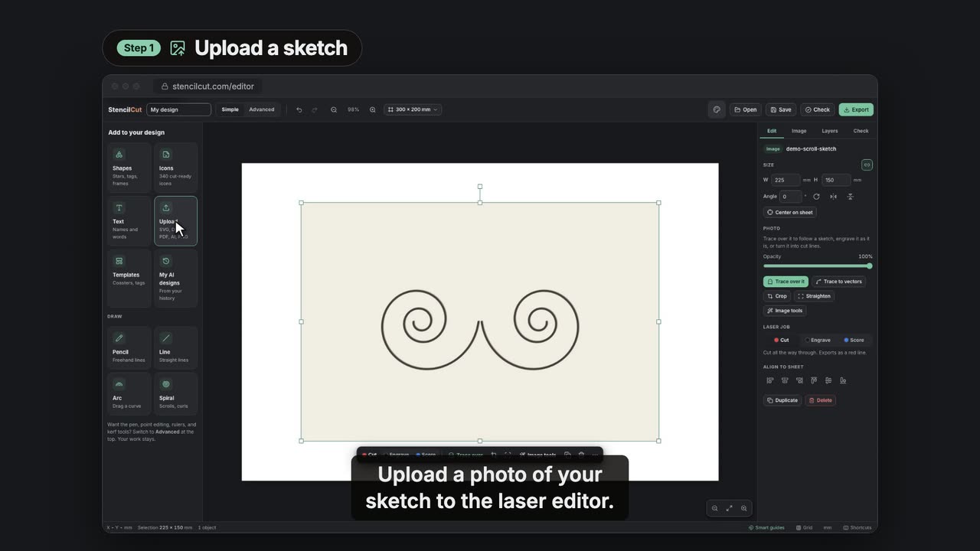
Task: Toggle the aspect ratio lock link
Action: (x=867, y=165)
